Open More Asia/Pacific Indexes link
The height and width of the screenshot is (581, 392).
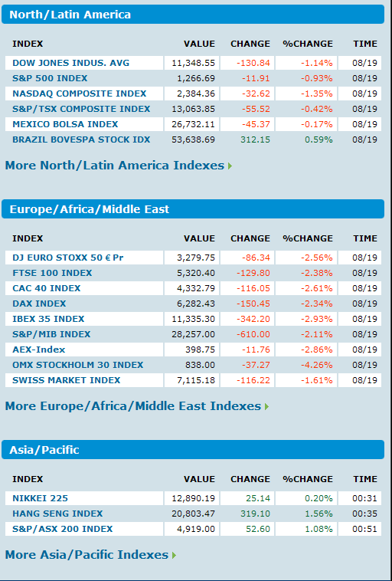pyautogui.click(x=87, y=555)
